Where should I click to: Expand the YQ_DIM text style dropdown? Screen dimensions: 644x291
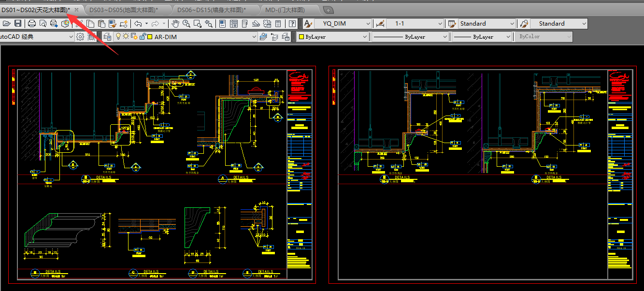tap(368, 24)
